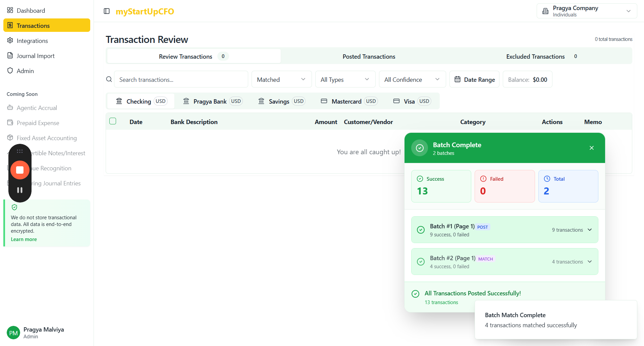Click the Date Range button
The image size is (644, 346).
[474, 79]
